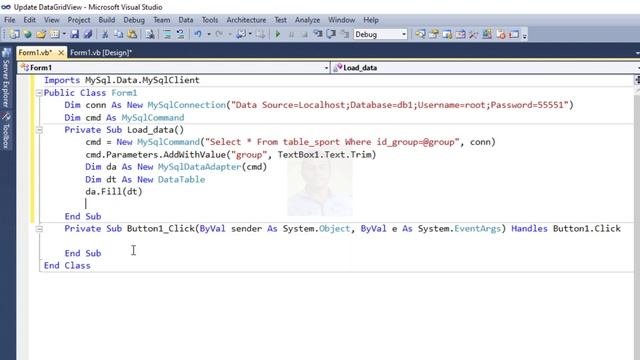The width and height of the screenshot is (640, 360).
Task: Open the File menu
Action: (x=10, y=20)
